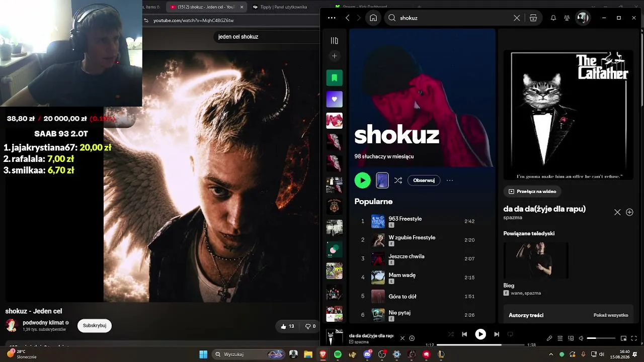Mute Spotify using the volume speaker icon

click(x=581, y=338)
